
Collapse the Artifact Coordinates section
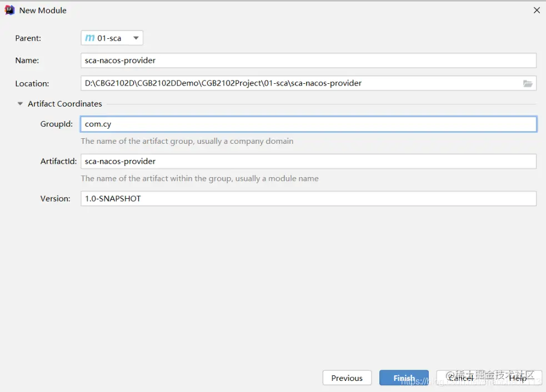click(x=20, y=104)
